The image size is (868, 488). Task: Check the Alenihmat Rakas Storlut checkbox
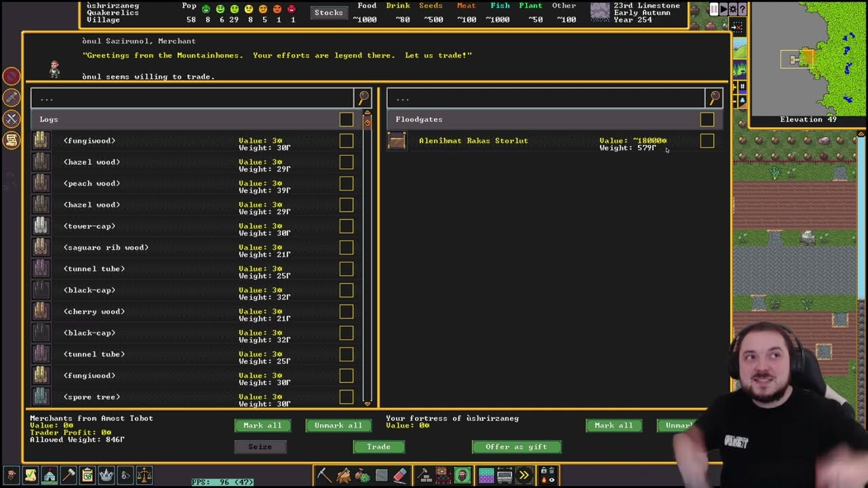coord(707,141)
